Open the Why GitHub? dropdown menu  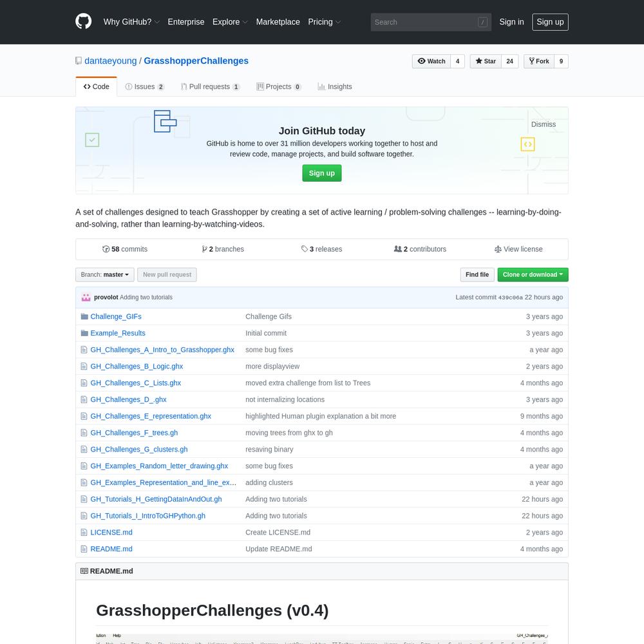click(131, 22)
